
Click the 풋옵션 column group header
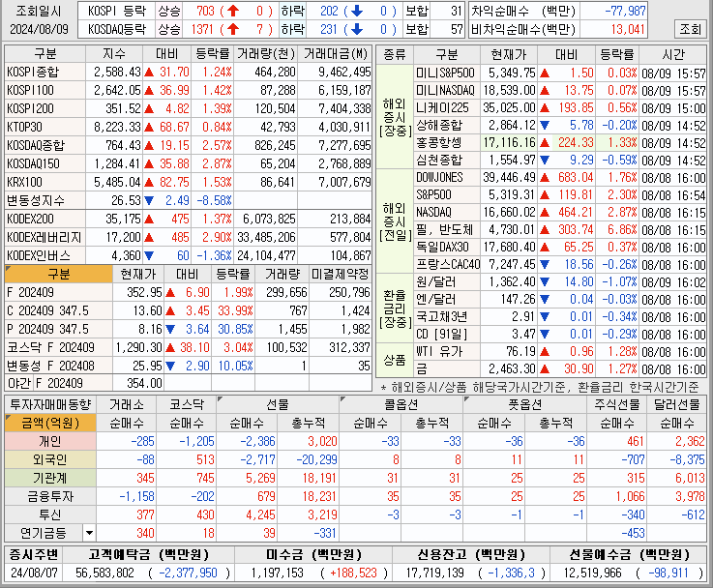tap(525, 404)
